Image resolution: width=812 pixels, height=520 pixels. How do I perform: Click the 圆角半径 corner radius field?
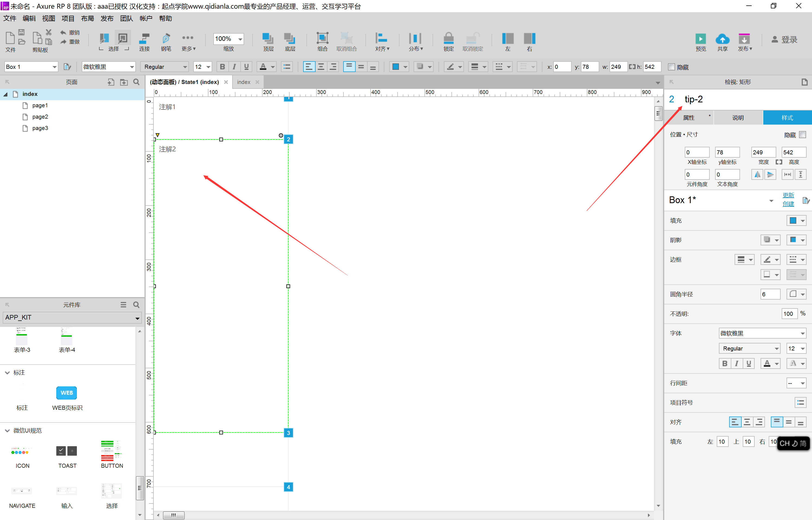tap(770, 294)
